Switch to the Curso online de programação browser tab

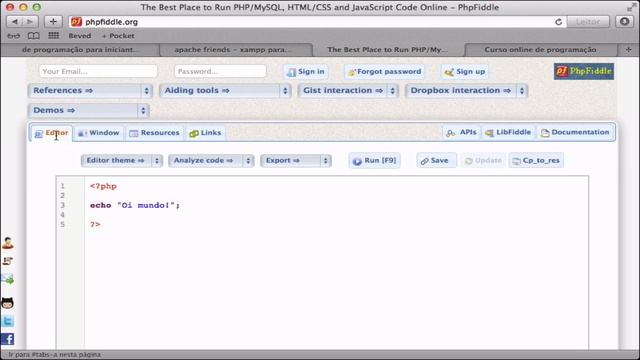(x=541, y=49)
